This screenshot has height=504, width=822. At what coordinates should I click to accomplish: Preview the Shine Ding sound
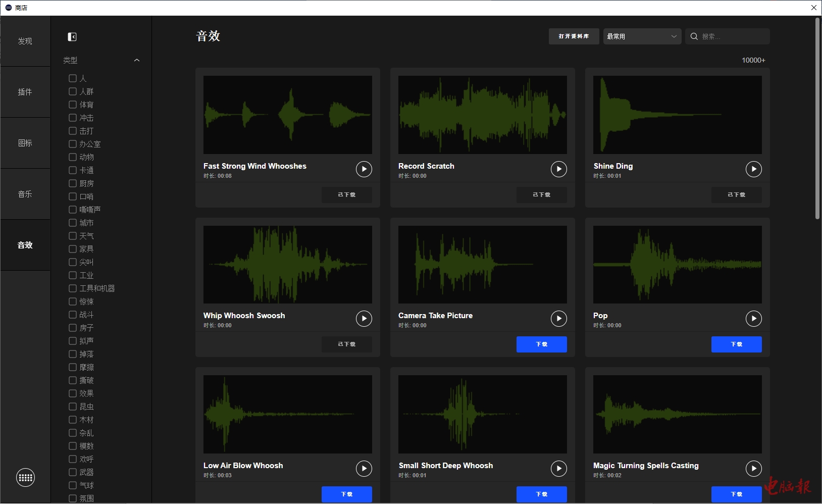click(753, 169)
